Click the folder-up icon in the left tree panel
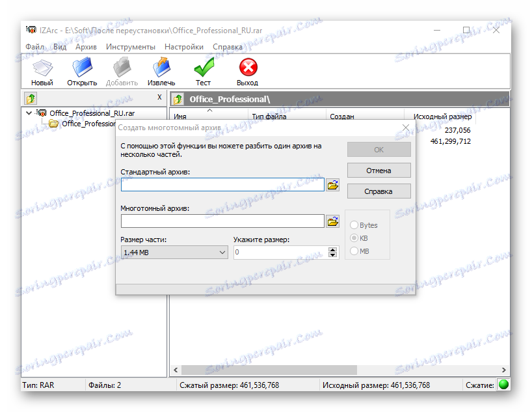 point(31,98)
